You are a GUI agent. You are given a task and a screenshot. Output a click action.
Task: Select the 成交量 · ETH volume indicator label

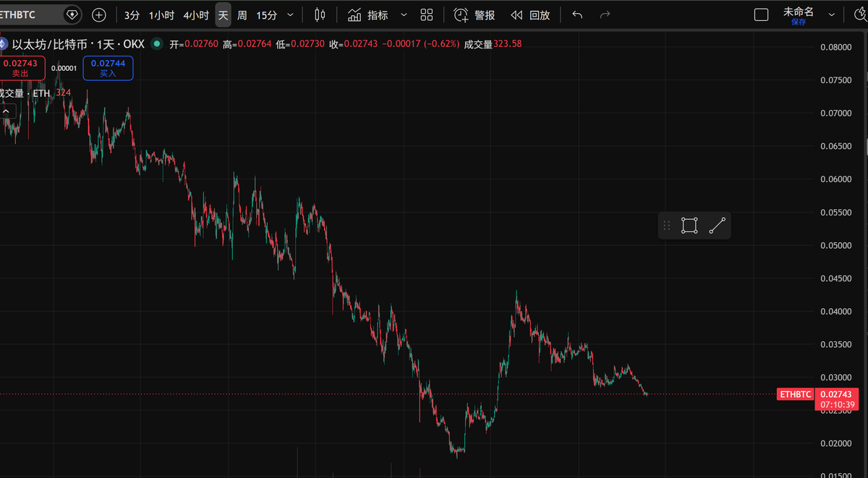25,93
